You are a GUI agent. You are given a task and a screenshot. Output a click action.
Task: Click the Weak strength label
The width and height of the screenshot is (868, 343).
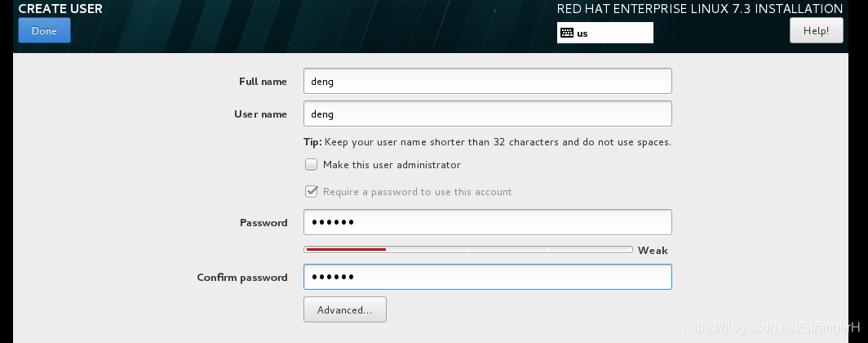click(653, 251)
